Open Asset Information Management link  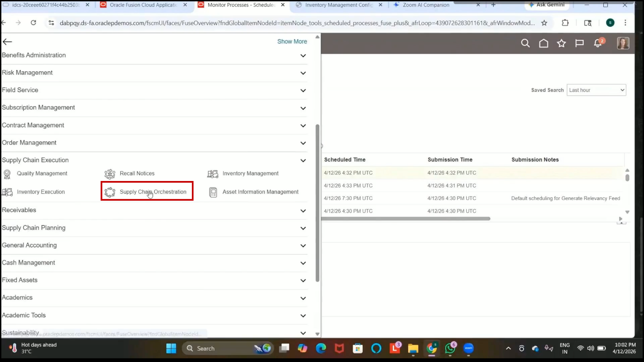click(260, 192)
